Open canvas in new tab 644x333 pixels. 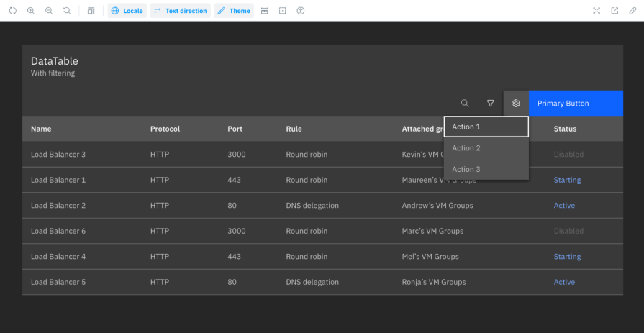614,11
